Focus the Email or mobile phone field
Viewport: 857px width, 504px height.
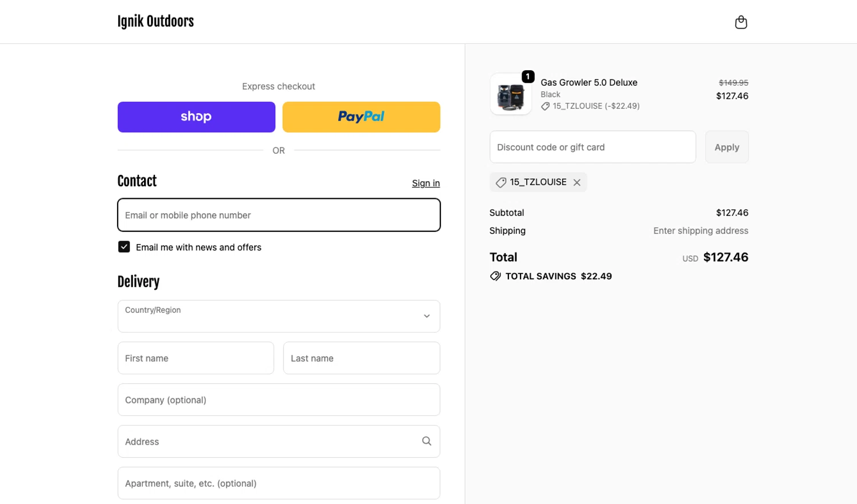pyautogui.click(x=279, y=215)
